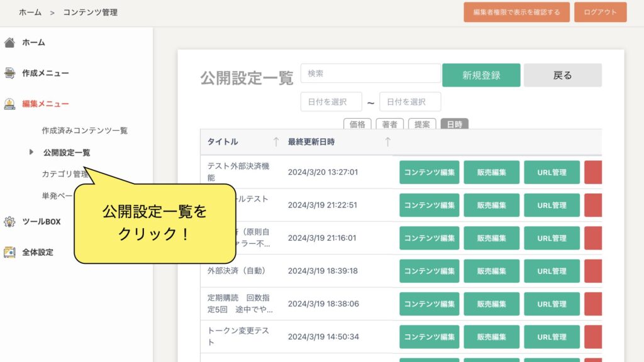Image resolution: width=644 pixels, height=362 pixels.
Task: Open the start date picker field
Action: coord(331,102)
